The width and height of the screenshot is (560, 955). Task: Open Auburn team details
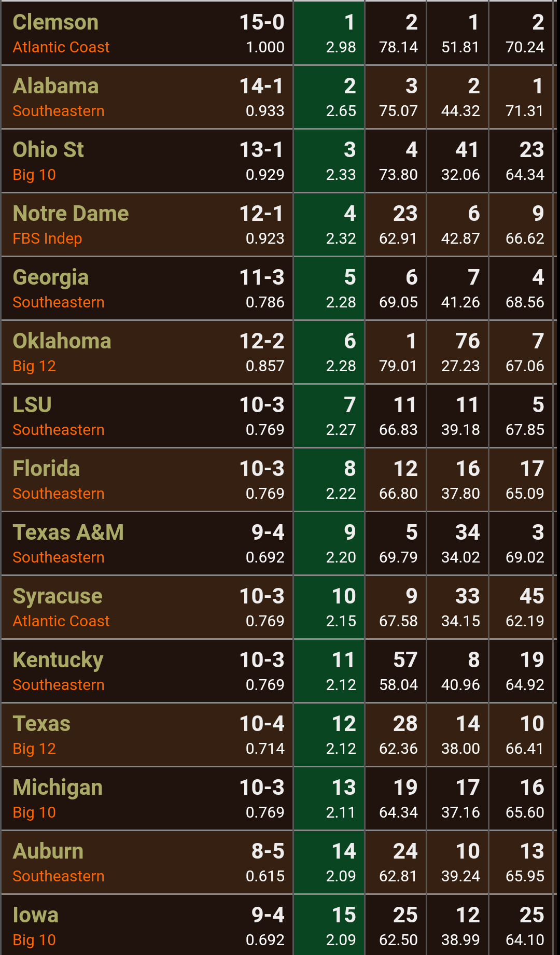278,862
